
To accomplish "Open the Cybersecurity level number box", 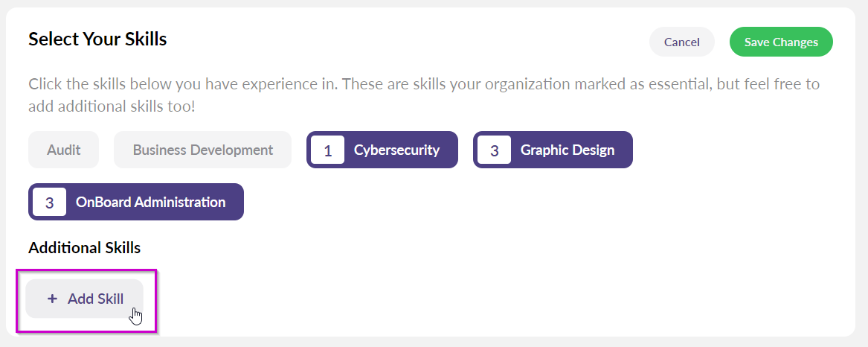I will coord(327,150).
